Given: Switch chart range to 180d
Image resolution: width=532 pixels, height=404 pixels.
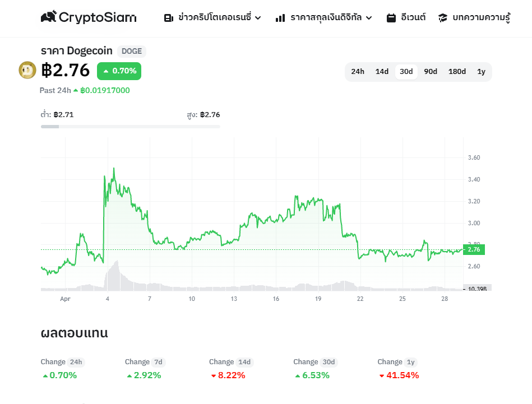Looking at the screenshot, I should pyautogui.click(x=457, y=72).
